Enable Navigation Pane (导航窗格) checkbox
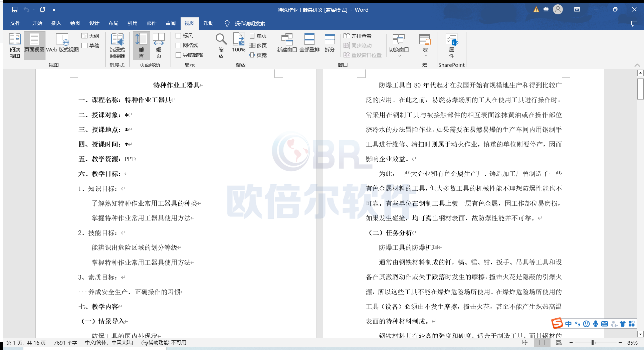The width and height of the screenshot is (644, 350). (179, 55)
